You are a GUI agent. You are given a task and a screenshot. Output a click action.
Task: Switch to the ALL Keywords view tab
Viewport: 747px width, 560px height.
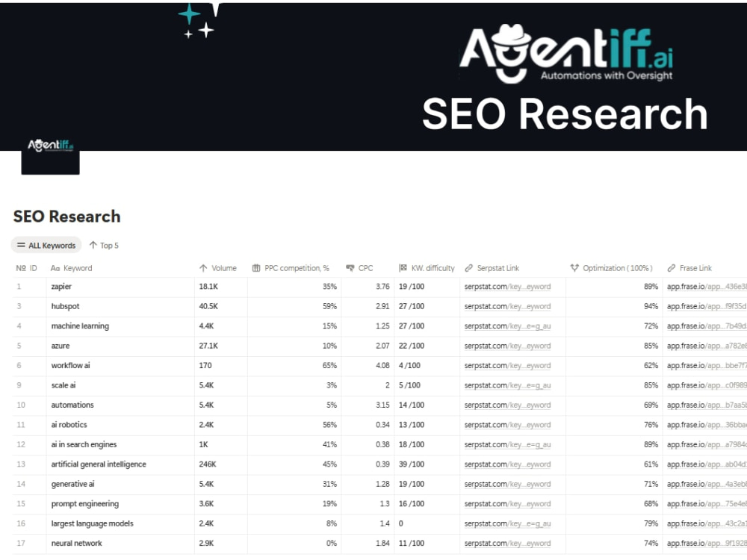(46, 245)
